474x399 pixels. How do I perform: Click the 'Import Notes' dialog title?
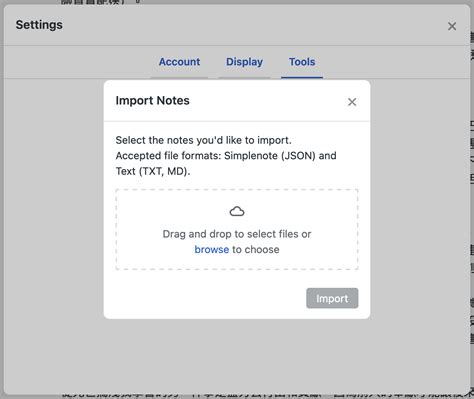coord(153,101)
